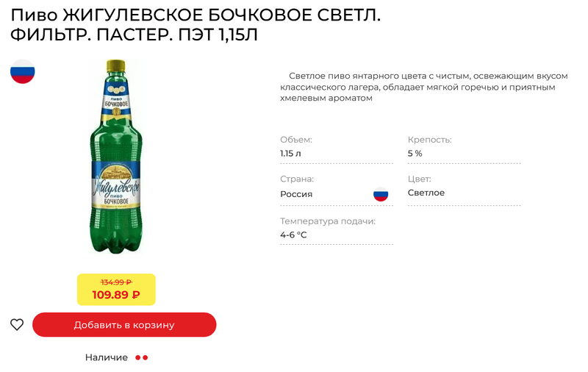Click the color value Светлое
Image resolution: width=588 pixels, height=372 pixels.
click(x=426, y=193)
